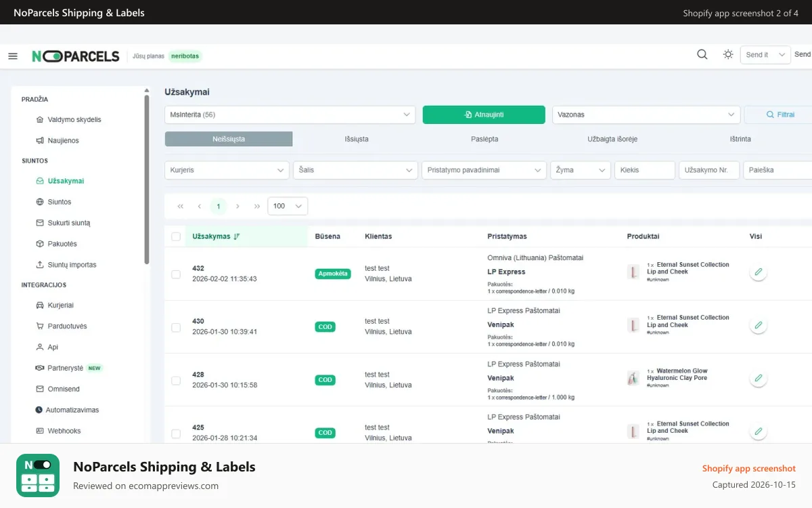The image size is (812, 508).
Task: Open the 100 rows-per-page dropdown
Action: [x=288, y=206]
